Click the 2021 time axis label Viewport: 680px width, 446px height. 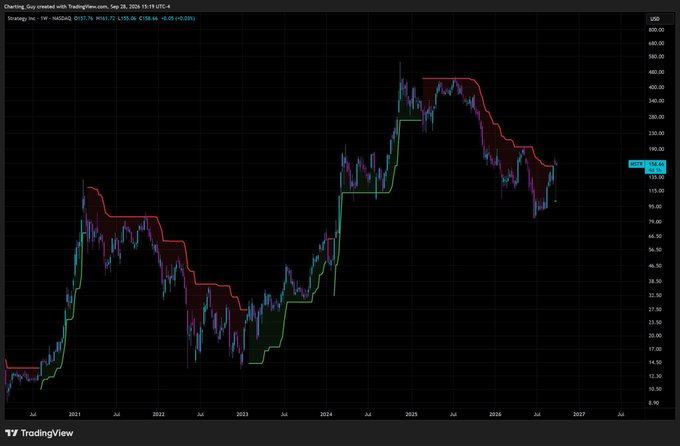click(75, 414)
